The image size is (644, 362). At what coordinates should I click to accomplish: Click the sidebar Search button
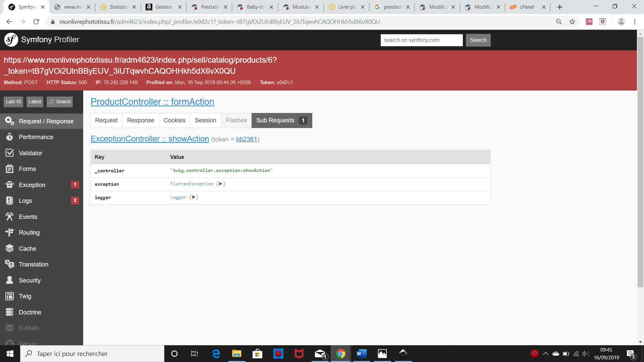coord(60,102)
